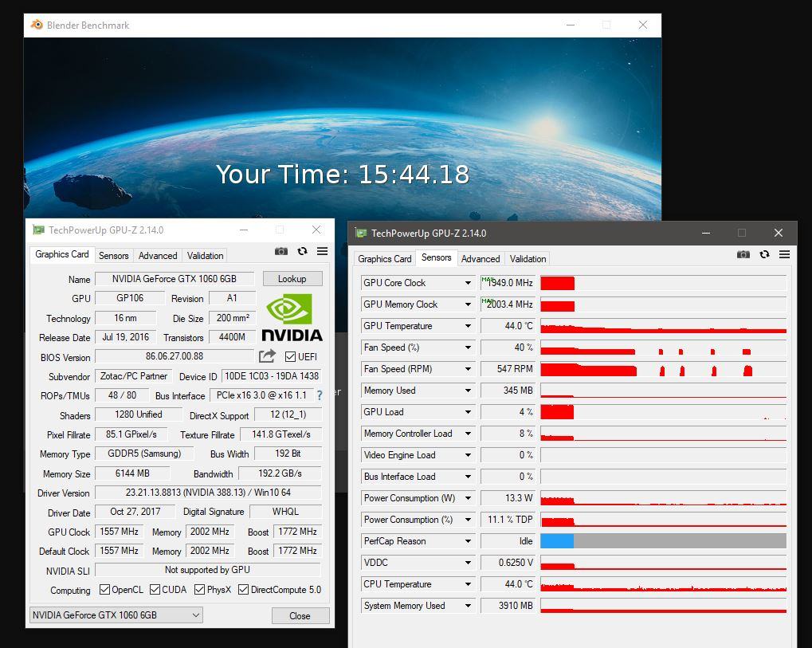This screenshot has width=812, height=648.
Task: Click the 3910 MB System Memory Used reading
Action: 508,606
